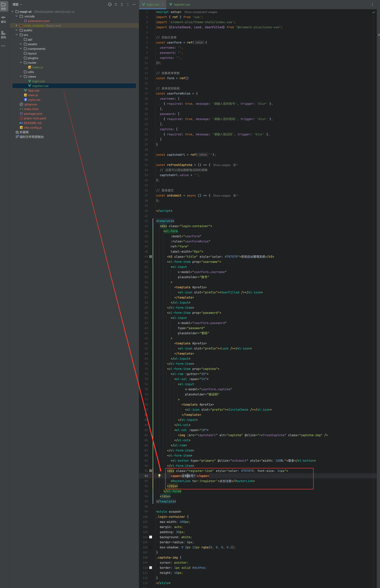The height and width of the screenshot is (588, 380).
Task: Open editor tab options menu at far right
Action: coord(372,4)
